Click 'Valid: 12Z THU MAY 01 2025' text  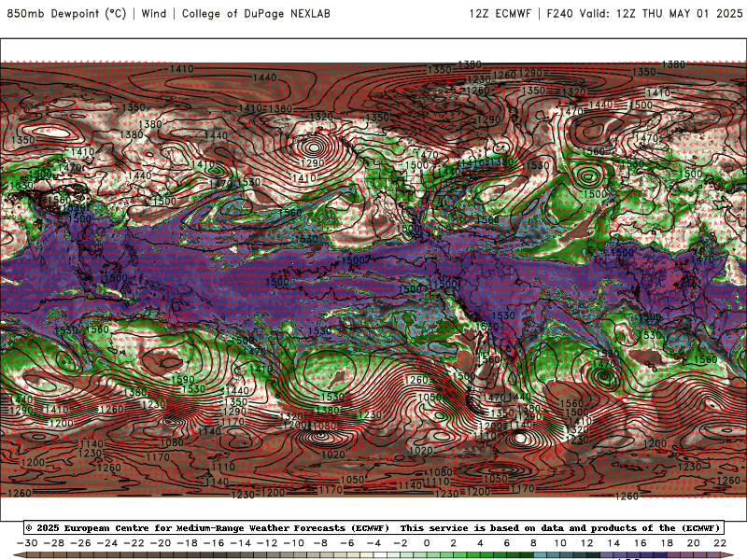[661, 13]
